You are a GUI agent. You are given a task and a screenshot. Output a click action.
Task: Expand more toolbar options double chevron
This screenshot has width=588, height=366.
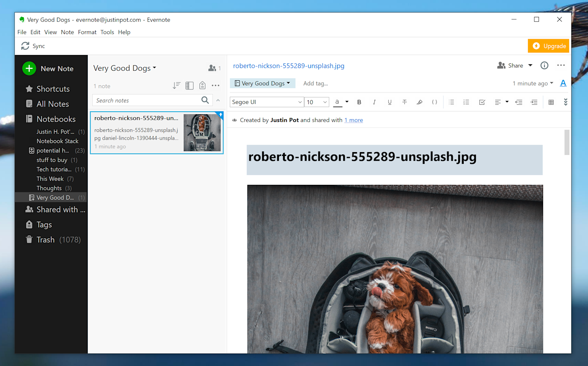click(x=565, y=102)
